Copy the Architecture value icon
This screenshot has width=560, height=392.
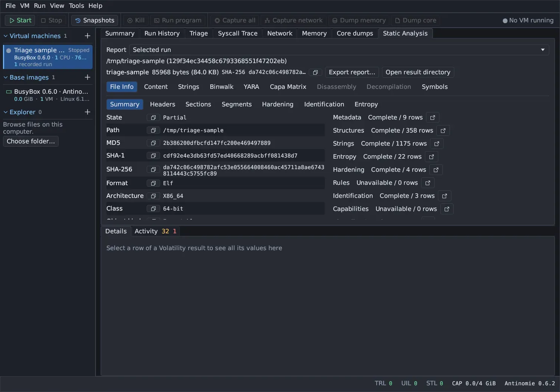[x=153, y=196]
